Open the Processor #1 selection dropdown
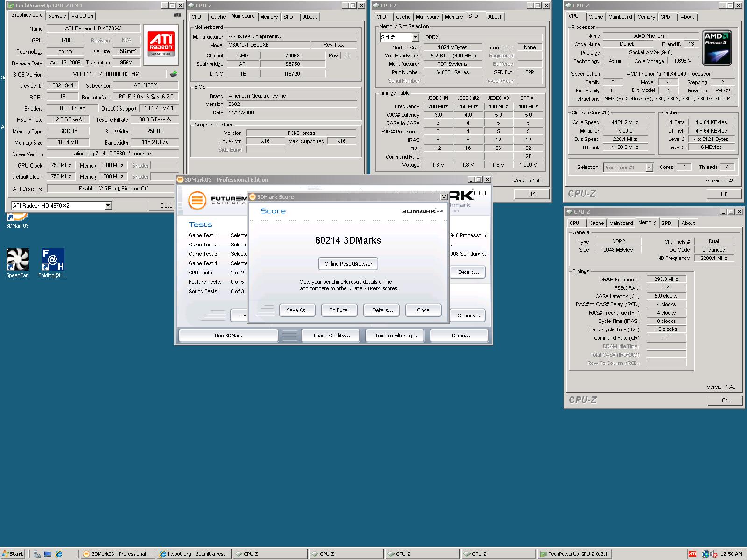 pos(649,167)
